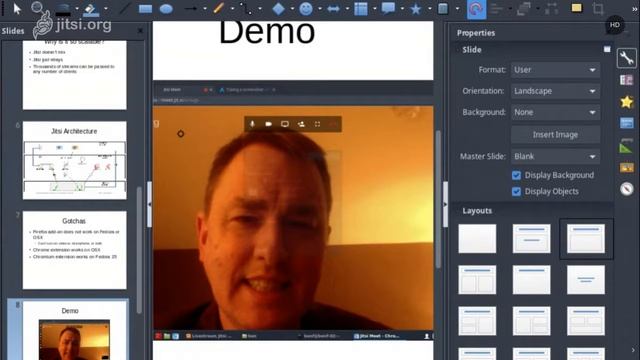Pick the Flowchart shapes tool
Image resolution: width=640 pixels, height=360 pixels.
coord(361,9)
